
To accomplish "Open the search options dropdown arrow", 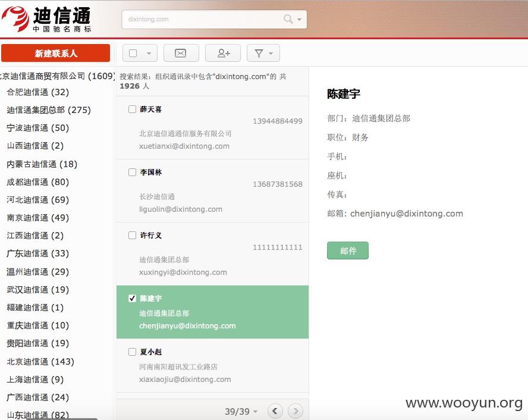I will pyautogui.click(x=299, y=20).
